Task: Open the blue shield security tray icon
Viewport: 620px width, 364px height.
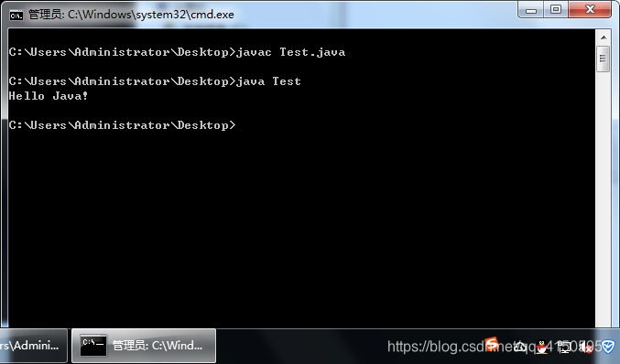Action: pos(608,347)
